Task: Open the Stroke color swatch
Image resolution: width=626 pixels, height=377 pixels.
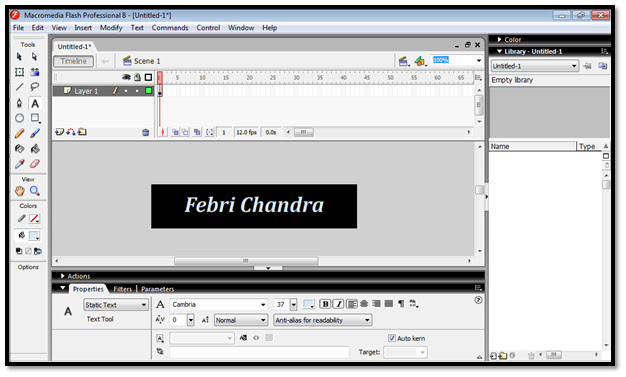Action: coord(34,218)
